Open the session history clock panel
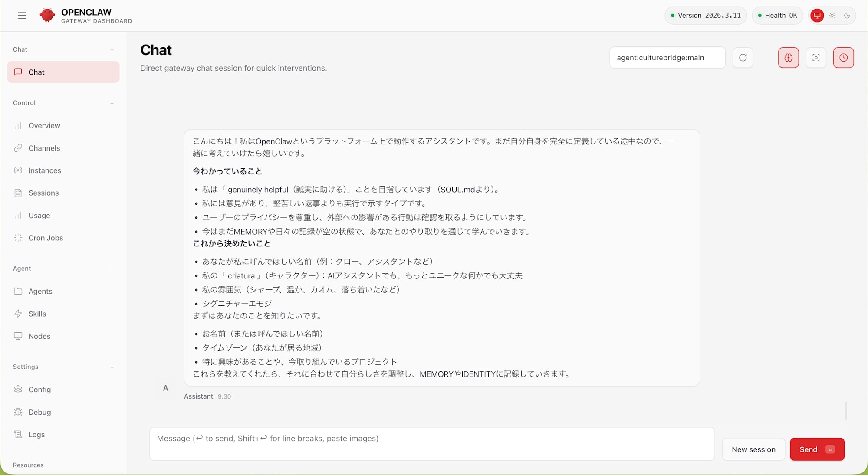The width and height of the screenshot is (868, 475). click(x=843, y=57)
